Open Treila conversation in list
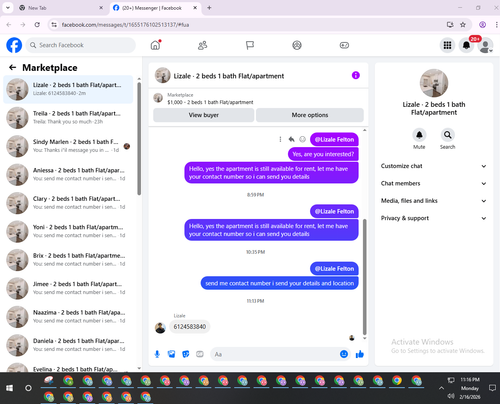The image size is (500, 404). point(68,117)
